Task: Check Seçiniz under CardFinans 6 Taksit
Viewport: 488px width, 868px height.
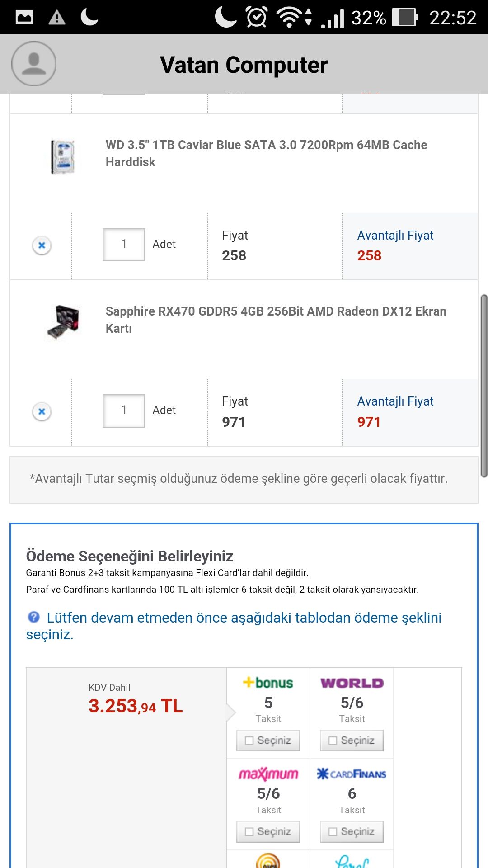Action: [x=352, y=832]
